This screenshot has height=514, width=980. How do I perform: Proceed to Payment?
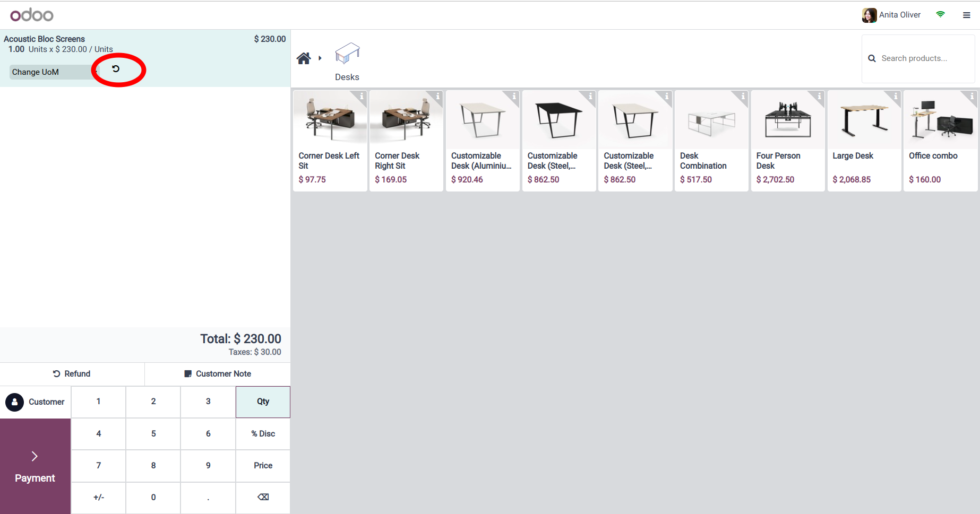click(x=35, y=466)
